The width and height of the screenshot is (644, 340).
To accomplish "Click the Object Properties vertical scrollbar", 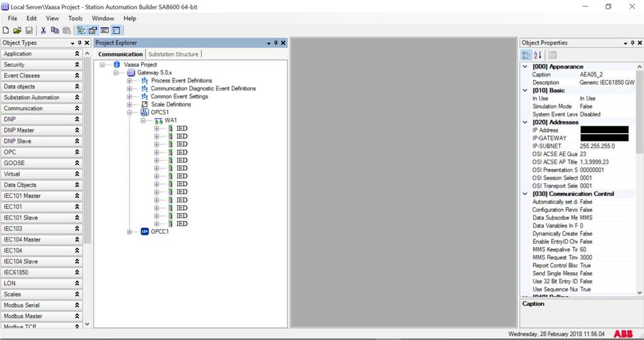I will (639, 111).
